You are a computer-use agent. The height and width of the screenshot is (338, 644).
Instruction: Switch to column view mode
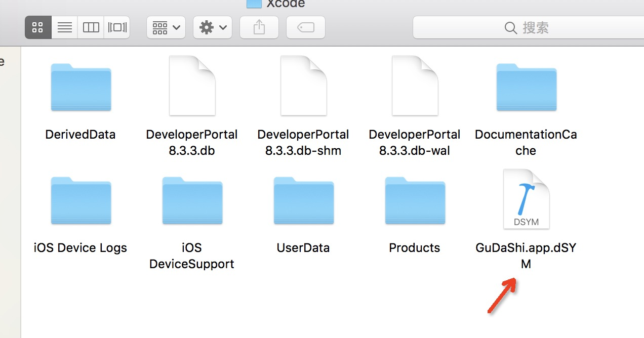(x=91, y=27)
